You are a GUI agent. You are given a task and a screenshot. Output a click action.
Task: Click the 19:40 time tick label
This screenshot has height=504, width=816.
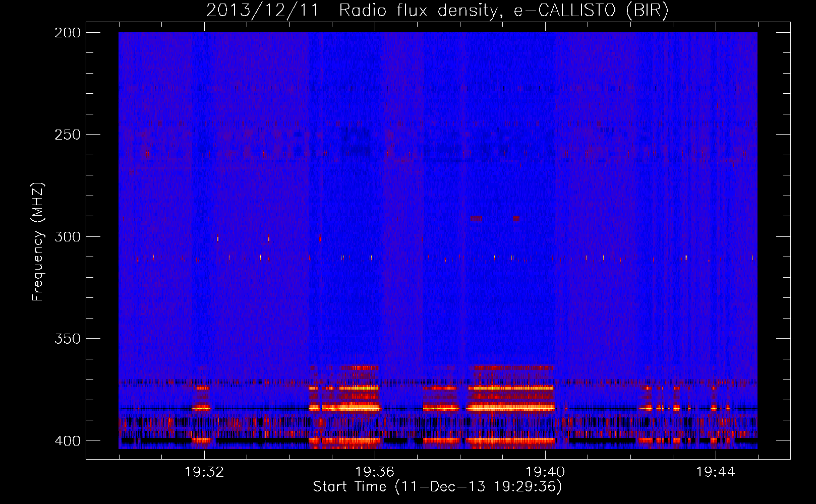(545, 472)
